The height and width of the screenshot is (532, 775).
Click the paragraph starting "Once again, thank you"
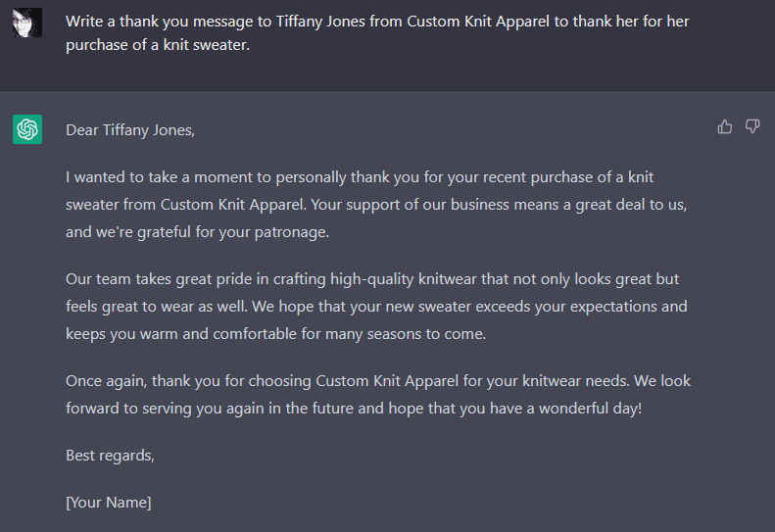377,394
